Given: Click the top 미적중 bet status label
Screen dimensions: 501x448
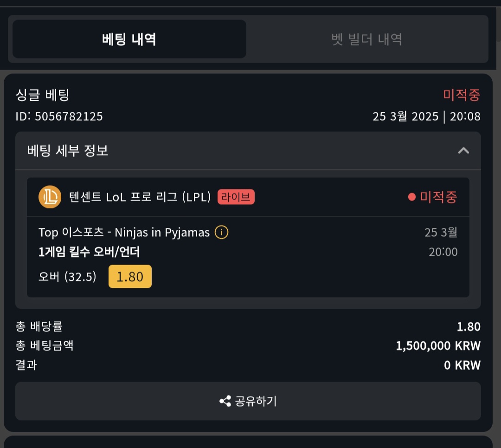Looking at the screenshot, I should pos(461,95).
